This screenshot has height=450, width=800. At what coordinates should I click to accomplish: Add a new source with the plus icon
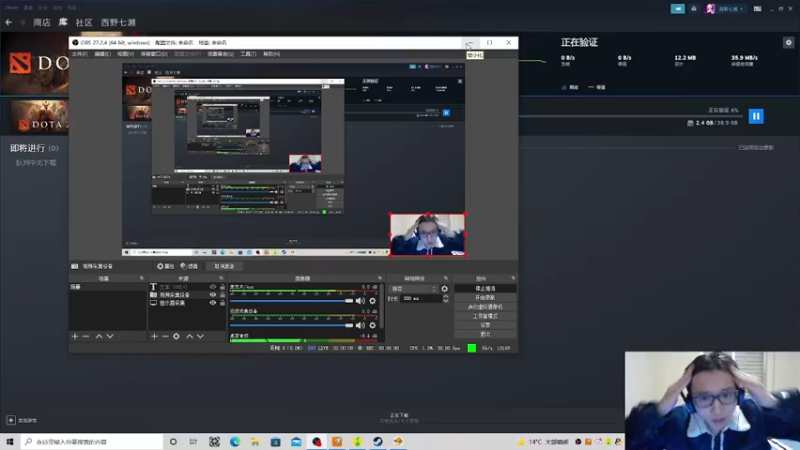pos(155,336)
